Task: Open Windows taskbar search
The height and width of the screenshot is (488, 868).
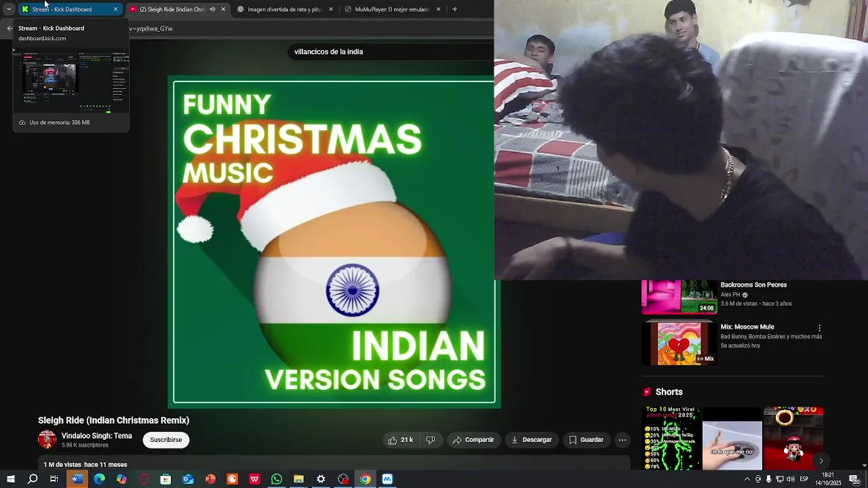Action: [33, 479]
